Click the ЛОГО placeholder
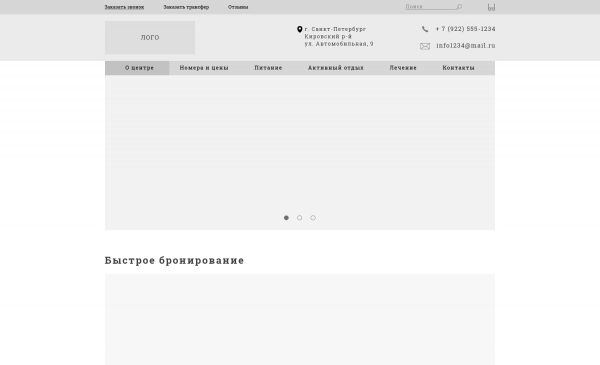 (150, 37)
